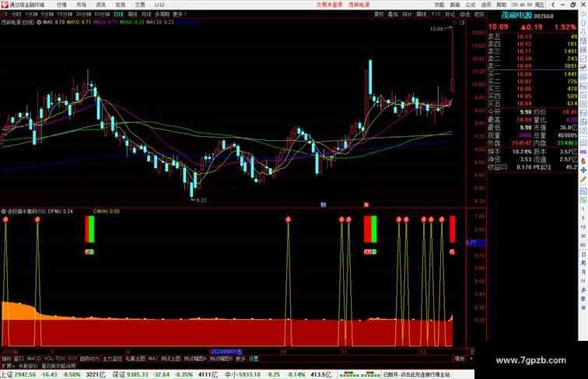Click the 复权 toolbar button

tap(379, 14)
